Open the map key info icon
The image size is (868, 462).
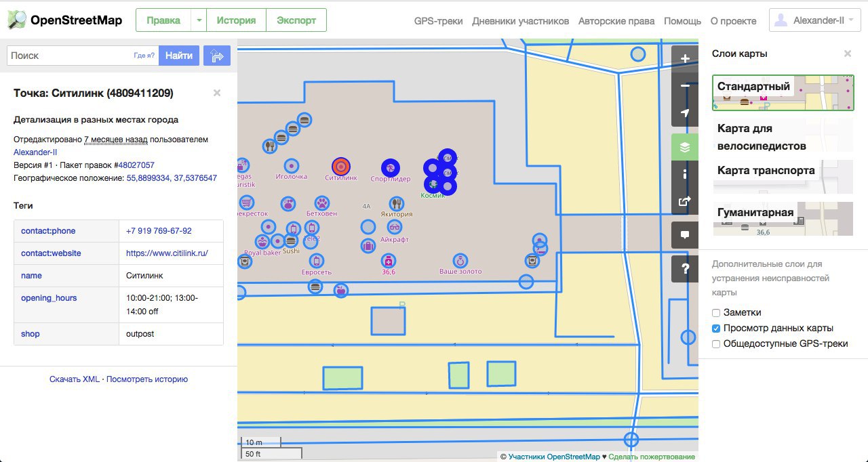(x=685, y=174)
